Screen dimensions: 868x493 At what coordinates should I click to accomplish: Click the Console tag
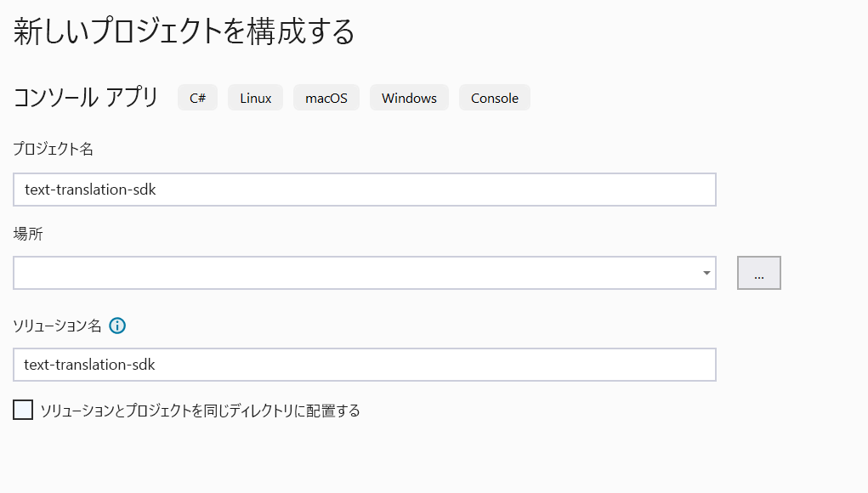pos(495,98)
